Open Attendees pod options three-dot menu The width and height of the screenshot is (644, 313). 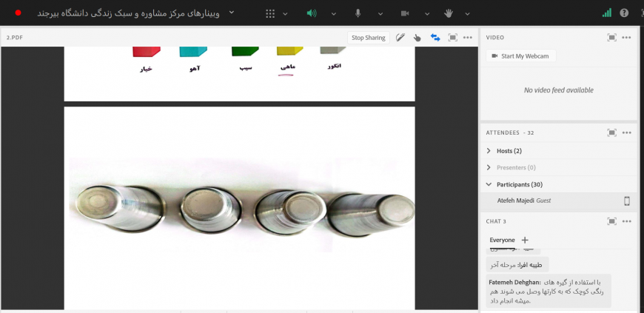[x=626, y=132]
